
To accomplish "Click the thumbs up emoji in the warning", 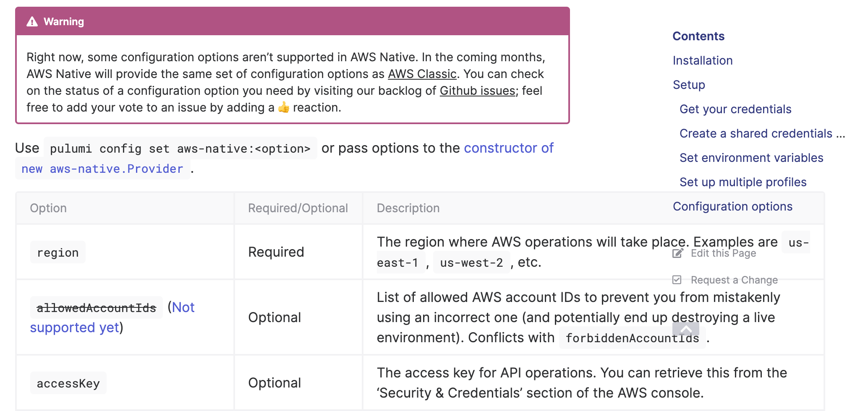I will click(x=284, y=108).
